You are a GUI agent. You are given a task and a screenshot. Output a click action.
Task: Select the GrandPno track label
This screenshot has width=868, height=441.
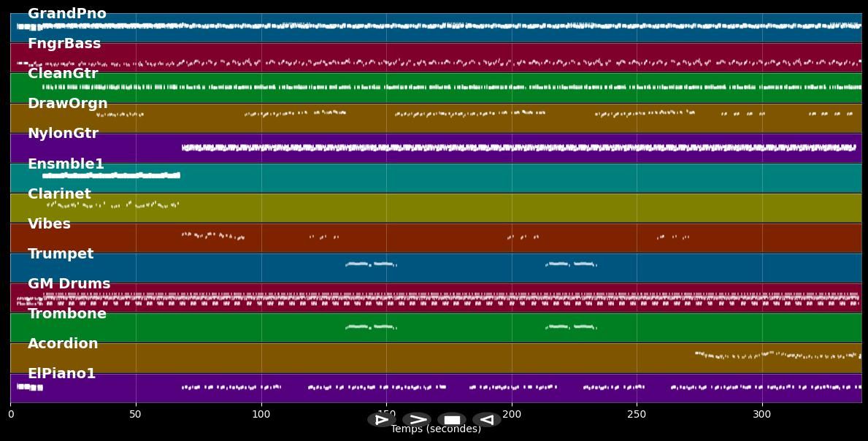[x=66, y=14]
